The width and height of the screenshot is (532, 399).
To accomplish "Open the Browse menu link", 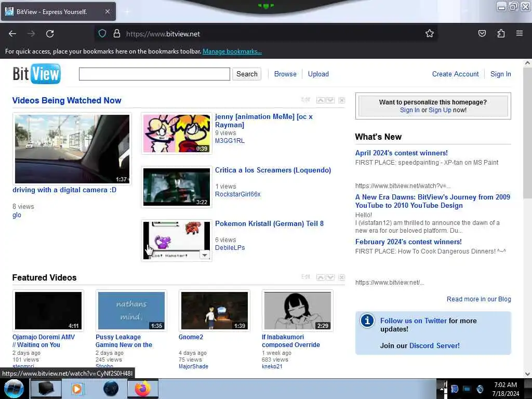I will point(285,74).
